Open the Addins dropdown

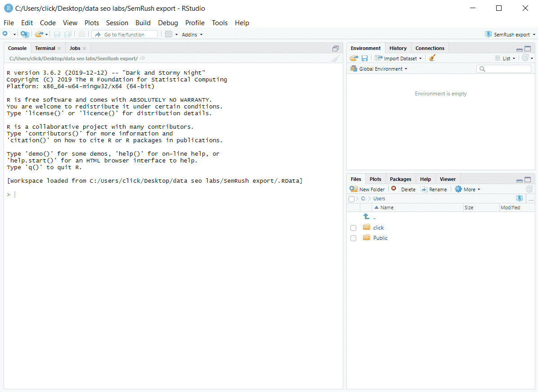(x=192, y=35)
